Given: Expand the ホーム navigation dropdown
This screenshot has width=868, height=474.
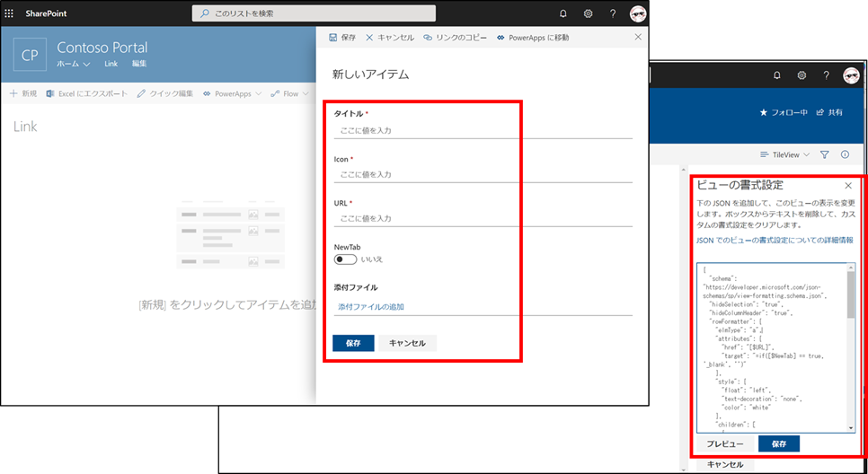Looking at the screenshot, I should coord(74,64).
